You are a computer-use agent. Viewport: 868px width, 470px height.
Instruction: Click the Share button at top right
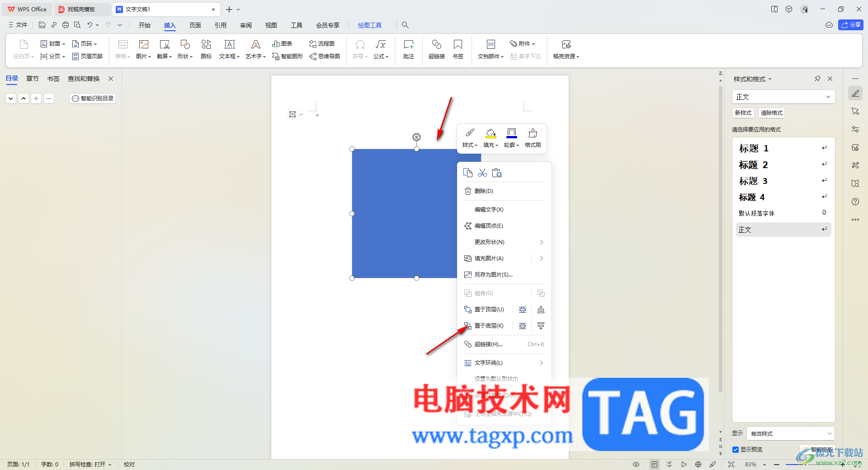[x=851, y=25]
